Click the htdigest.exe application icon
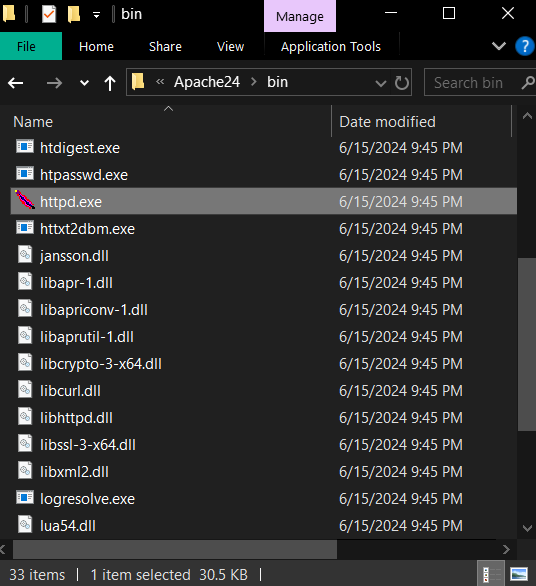The height and width of the screenshot is (586, 536). (25, 146)
